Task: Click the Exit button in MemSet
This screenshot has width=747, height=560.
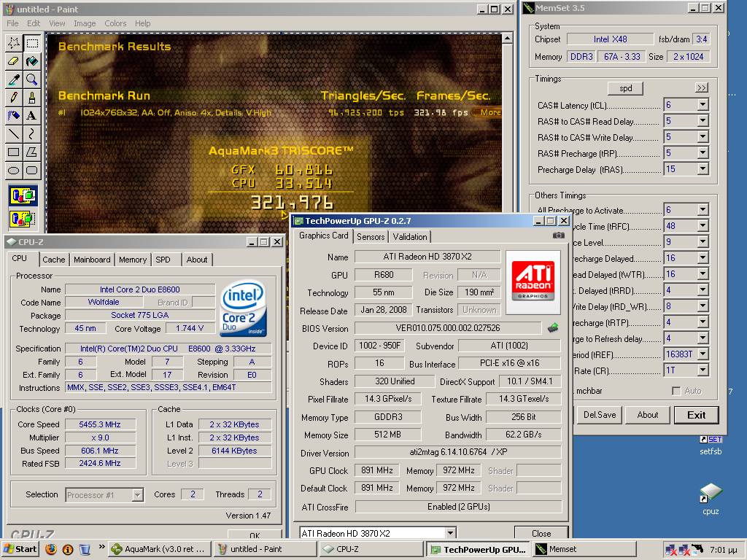Action: tap(696, 415)
